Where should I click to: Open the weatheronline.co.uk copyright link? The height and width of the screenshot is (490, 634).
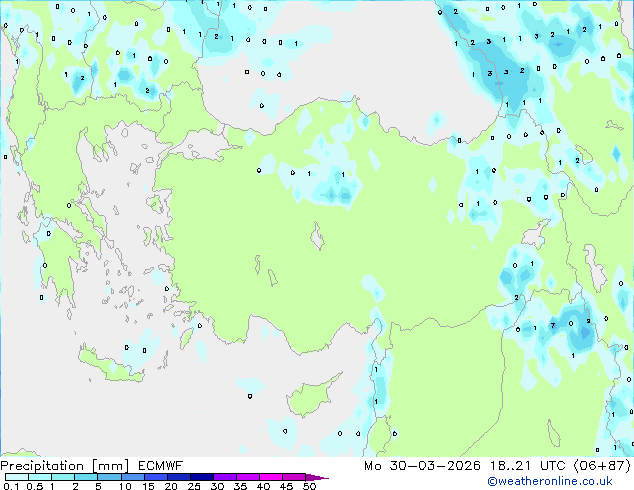click(550, 481)
